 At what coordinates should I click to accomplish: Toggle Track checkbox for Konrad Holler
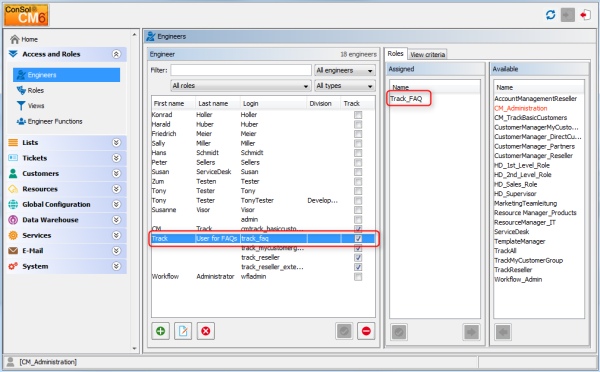click(x=358, y=115)
